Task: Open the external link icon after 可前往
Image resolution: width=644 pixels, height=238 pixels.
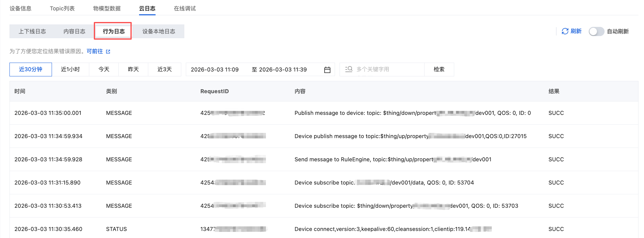Action: (108, 52)
